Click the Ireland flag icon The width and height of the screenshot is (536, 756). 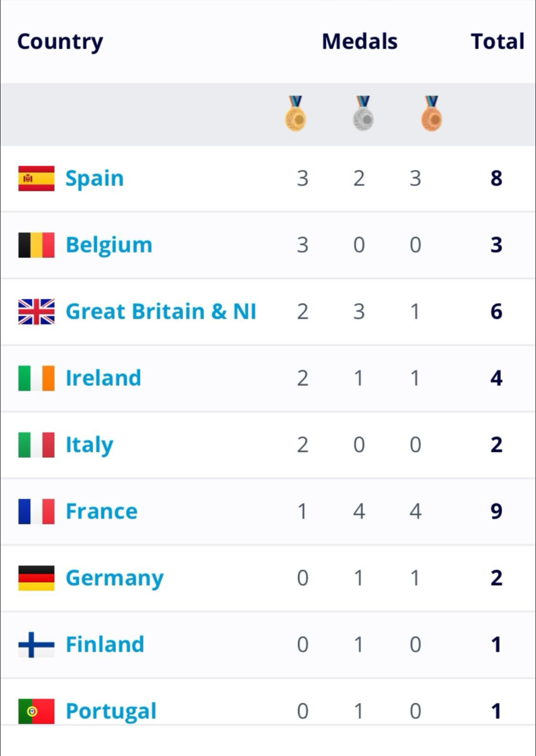36,378
